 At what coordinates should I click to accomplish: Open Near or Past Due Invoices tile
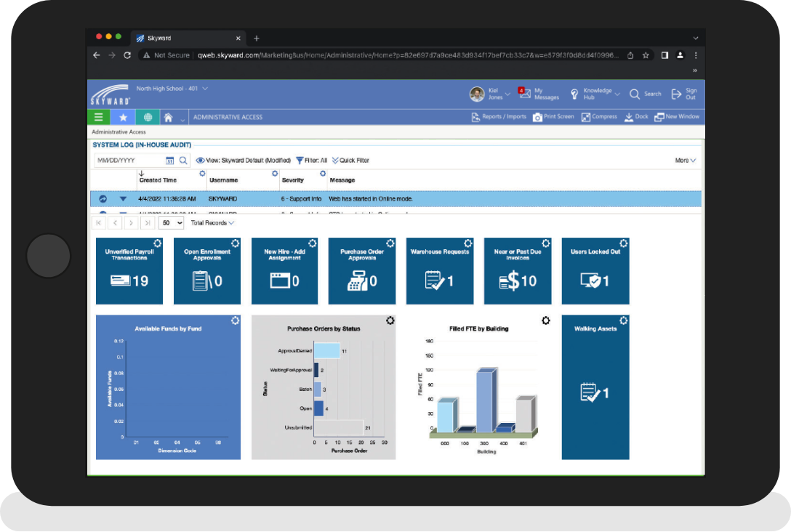point(518,271)
